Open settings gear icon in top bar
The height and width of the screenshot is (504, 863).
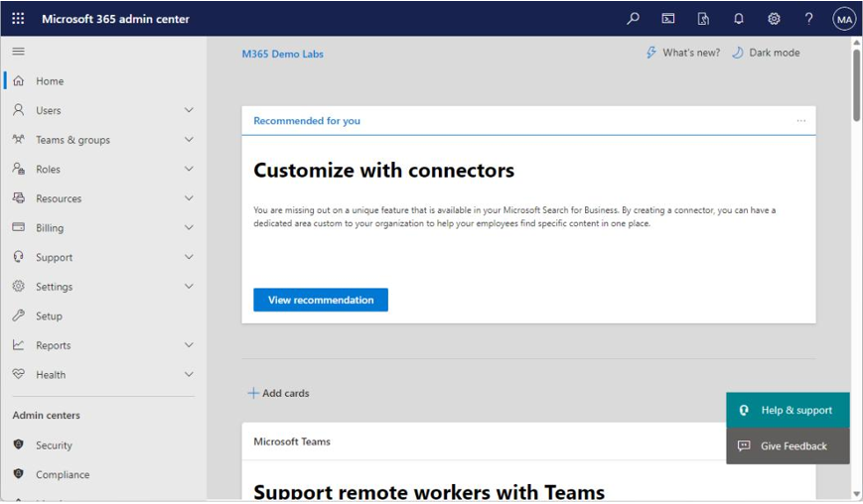pos(774,19)
